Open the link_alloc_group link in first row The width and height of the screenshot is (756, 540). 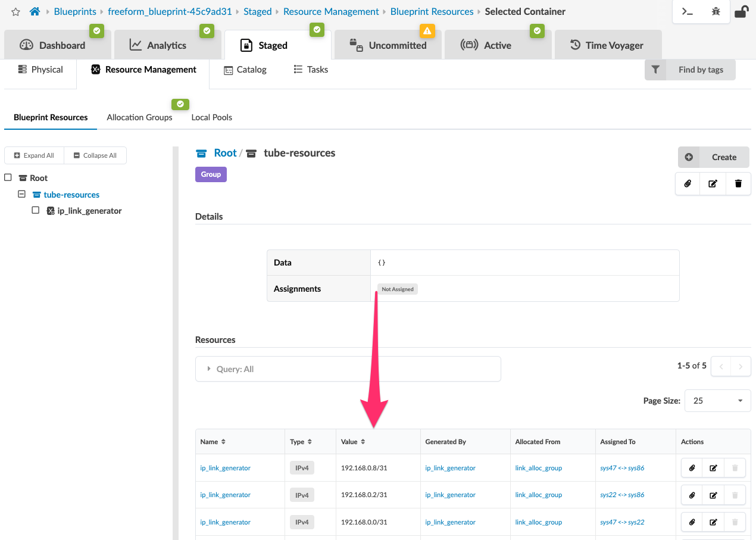point(538,468)
